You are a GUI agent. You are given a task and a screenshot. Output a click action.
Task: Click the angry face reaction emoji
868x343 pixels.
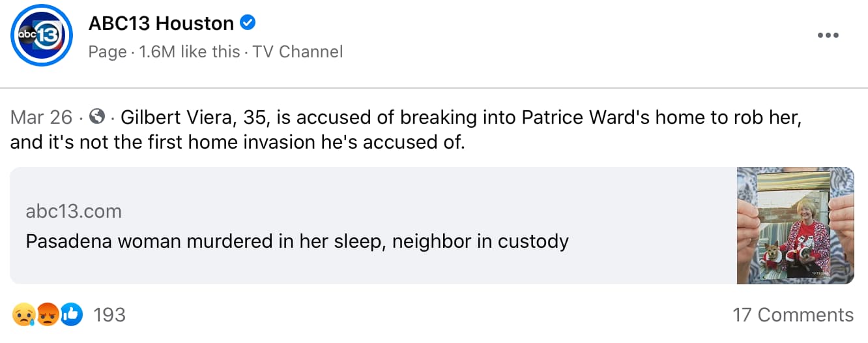(x=46, y=316)
